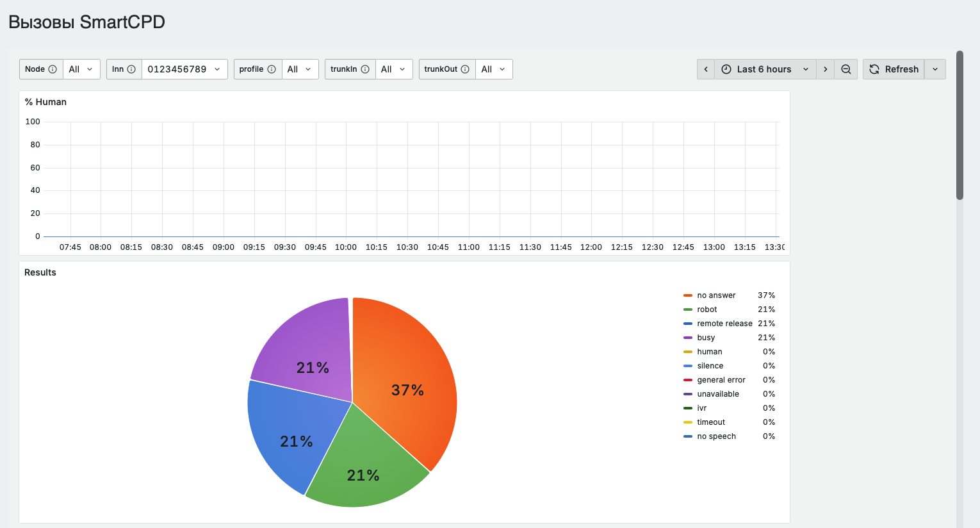Viewport: 980px width, 528px height.
Task: Open the Last 6 hours time picker
Action: point(765,69)
